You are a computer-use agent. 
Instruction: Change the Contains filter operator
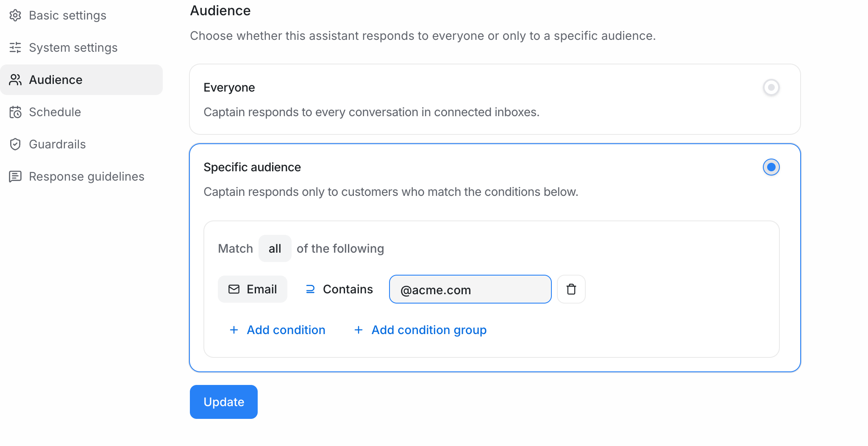coord(339,289)
